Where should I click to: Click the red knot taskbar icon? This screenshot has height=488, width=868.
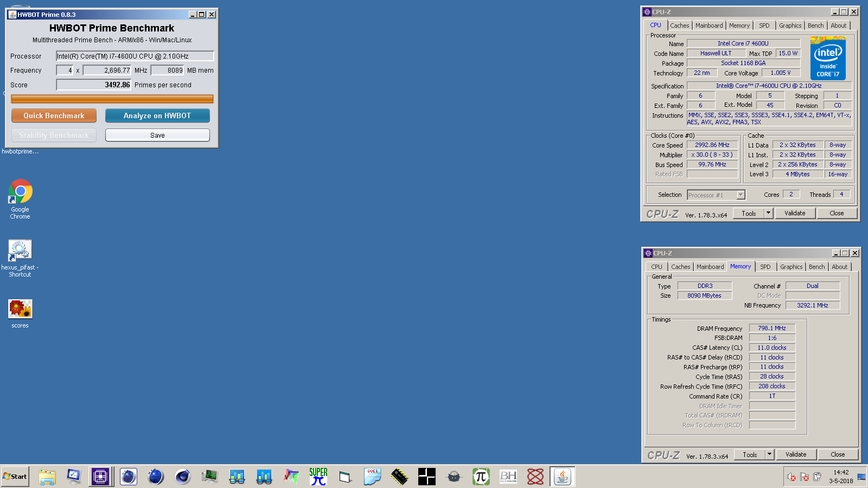pos(535,477)
